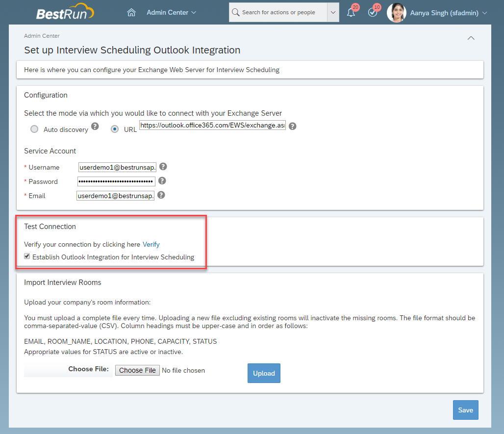Click the search magnifier icon
The height and width of the screenshot is (434, 504).
point(236,12)
